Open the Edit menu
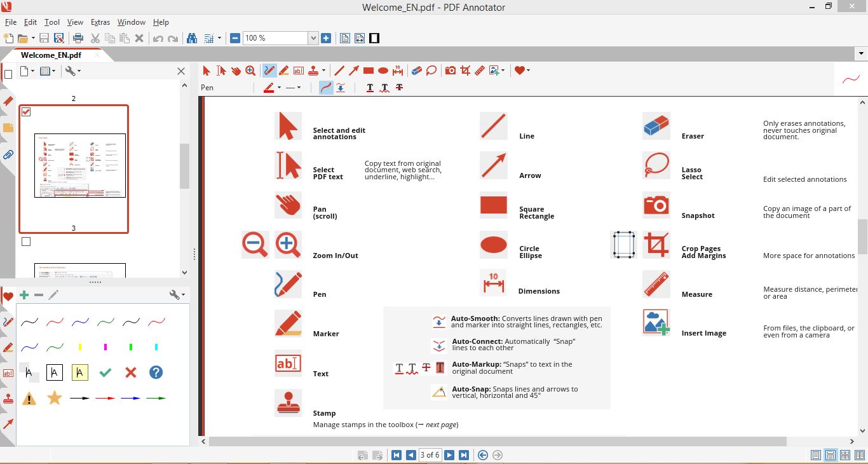This screenshot has height=464, width=868. tap(31, 22)
